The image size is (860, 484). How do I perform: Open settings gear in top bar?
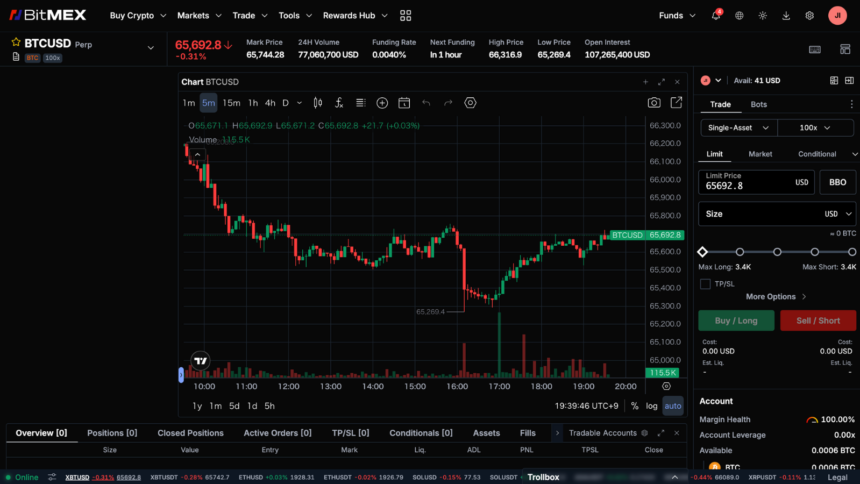pyautogui.click(x=810, y=16)
